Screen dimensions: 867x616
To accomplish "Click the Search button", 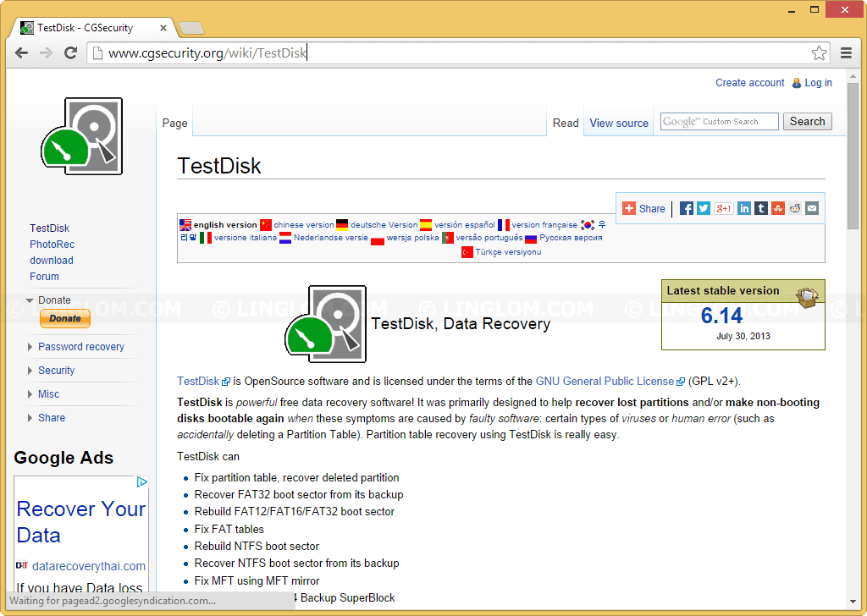I will coord(807,122).
